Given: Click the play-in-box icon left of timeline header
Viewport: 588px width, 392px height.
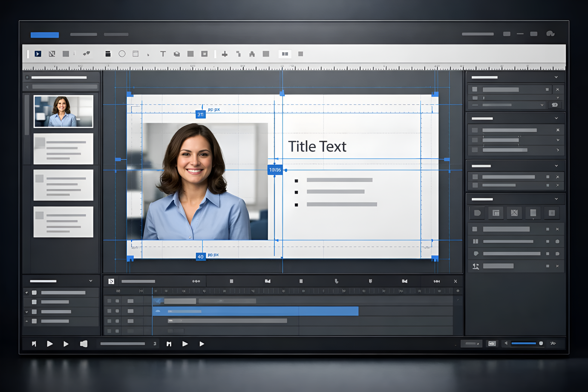Looking at the screenshot, I should (111, 282).
